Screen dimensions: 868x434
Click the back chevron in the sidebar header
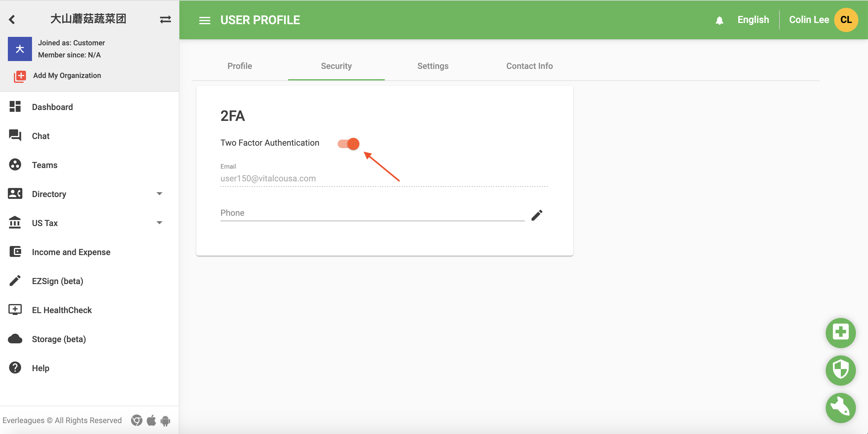[12, 20]
